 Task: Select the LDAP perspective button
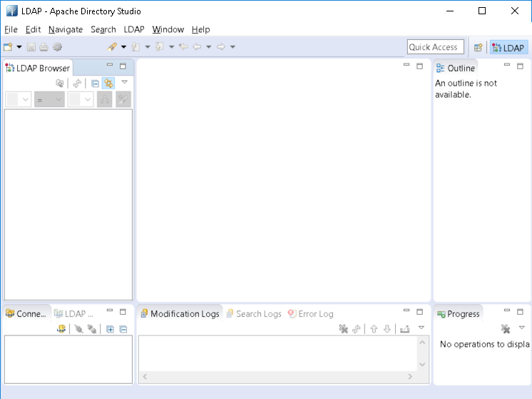[508, 48]
